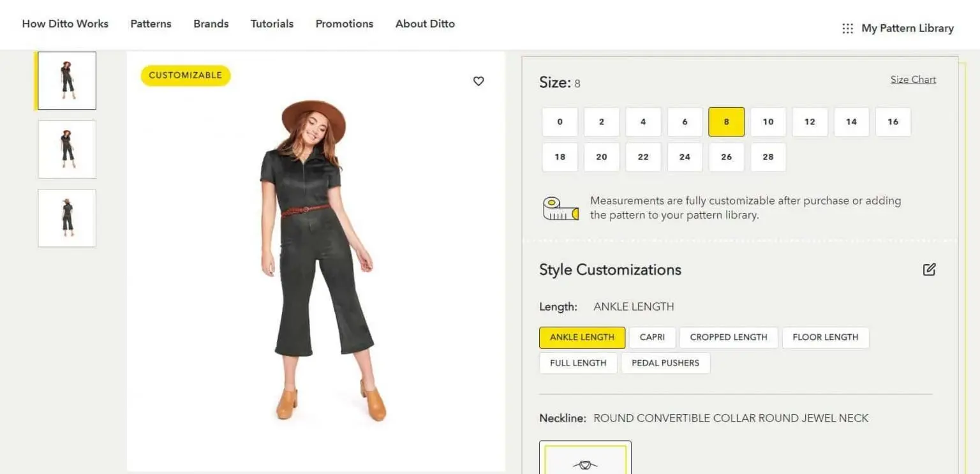The image size is (980, 474).
Task: Click the edit Style Customizations pencil icon
Action: point(929,269)
